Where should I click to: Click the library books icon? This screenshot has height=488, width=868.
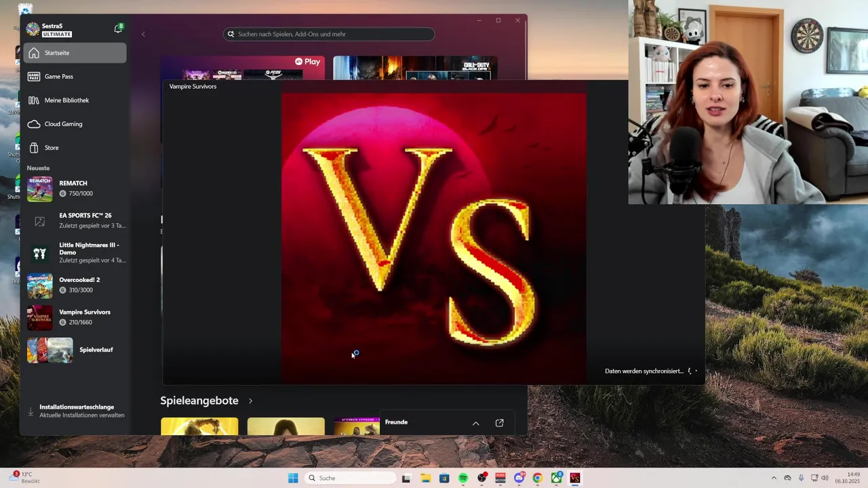coord(34,100)
